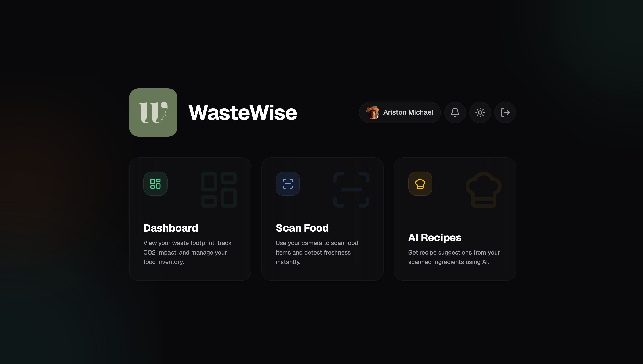The height and width of the screenshot is (364, 643).
Task: Click the Ariston Michael name label
Action: click(408, 112)
